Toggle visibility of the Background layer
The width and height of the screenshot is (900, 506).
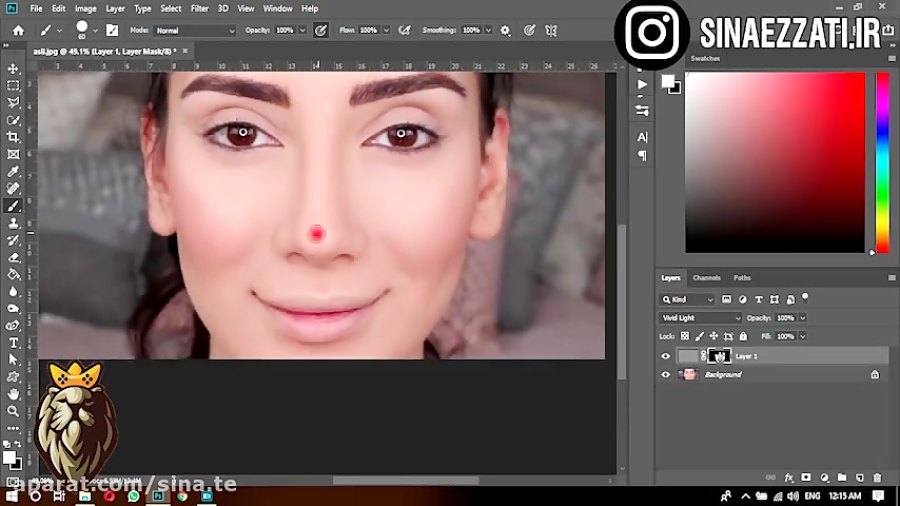[666, 375]
